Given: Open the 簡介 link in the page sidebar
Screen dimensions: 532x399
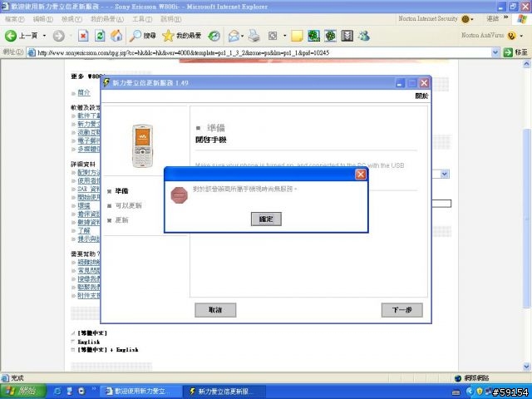Looking at the screenshot, I should (x=84, y=92).
